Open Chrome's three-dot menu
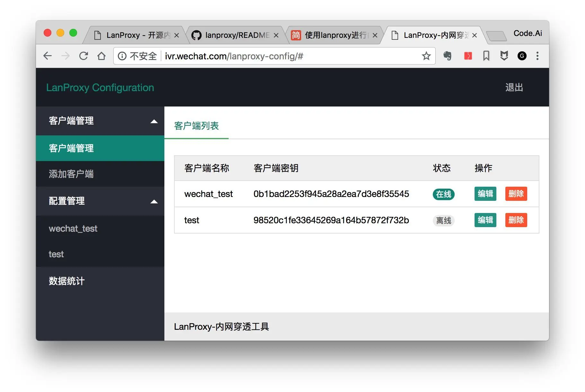Image resolution: width=585 pixels, height=392 pixels. pyautogui.click(x=537, y=56)
